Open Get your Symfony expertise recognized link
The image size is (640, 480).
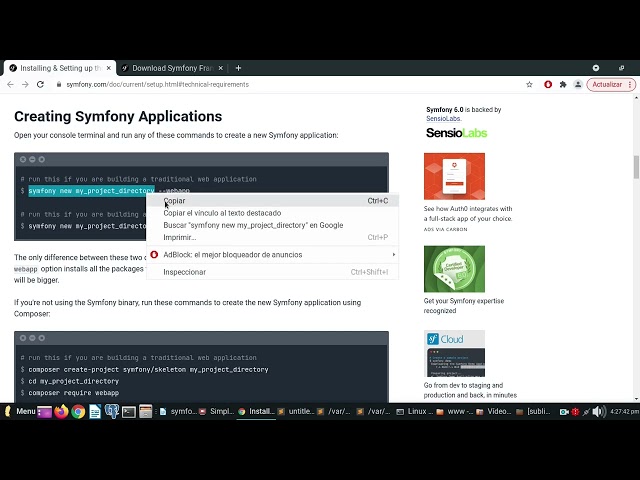[464, 306]
